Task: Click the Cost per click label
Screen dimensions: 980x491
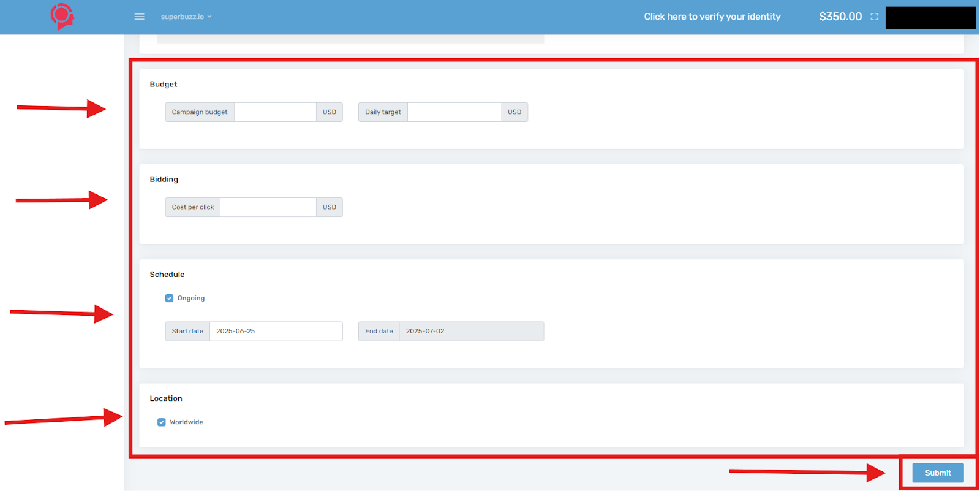Action: click(193, 207)
